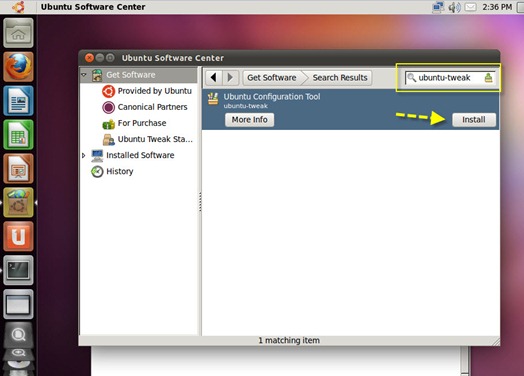524x376 pixels.
Task: Click the magnifier icon in the search box
Action: [x=411, y=78]
